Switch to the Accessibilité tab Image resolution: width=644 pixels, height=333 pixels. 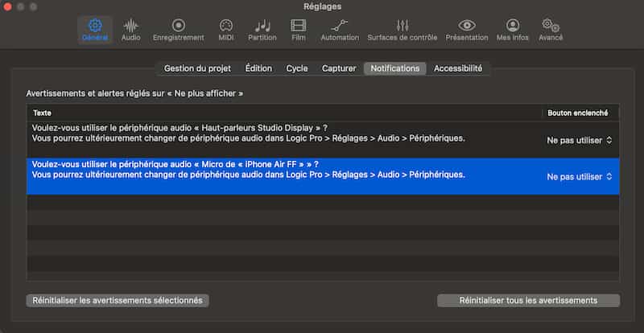tap(458, 68)
